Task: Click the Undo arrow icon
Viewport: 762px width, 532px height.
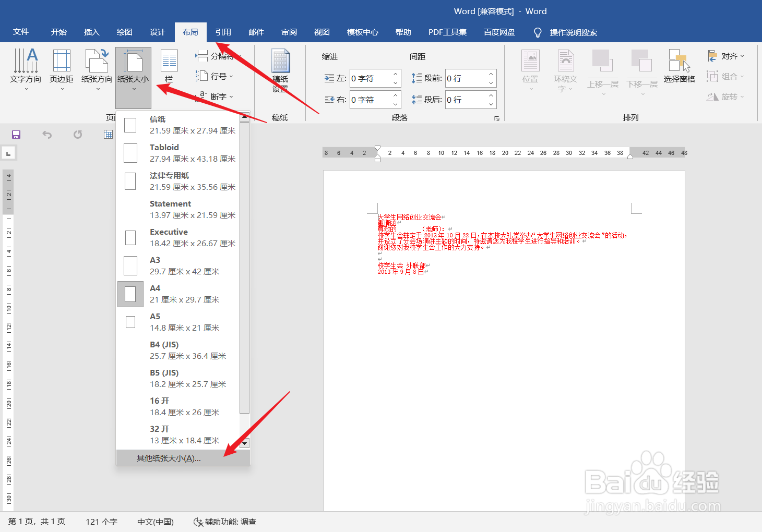Action: 47,135
